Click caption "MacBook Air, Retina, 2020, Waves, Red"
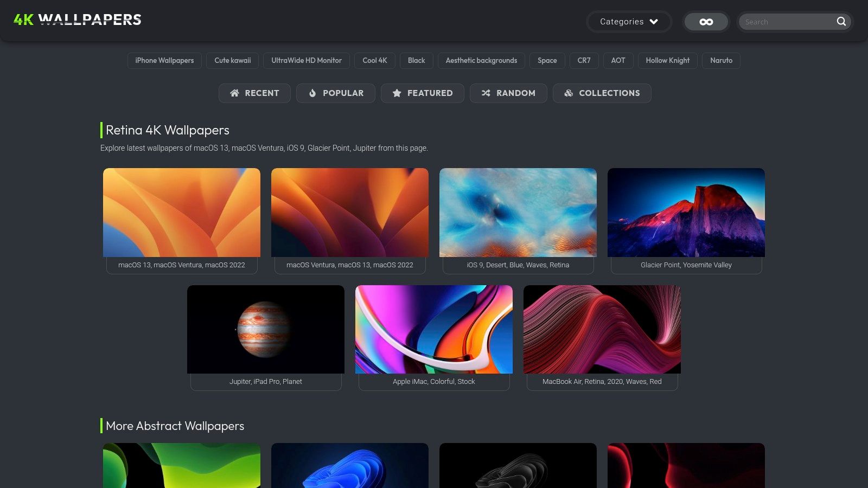868x488 pixels. point(602,382)
